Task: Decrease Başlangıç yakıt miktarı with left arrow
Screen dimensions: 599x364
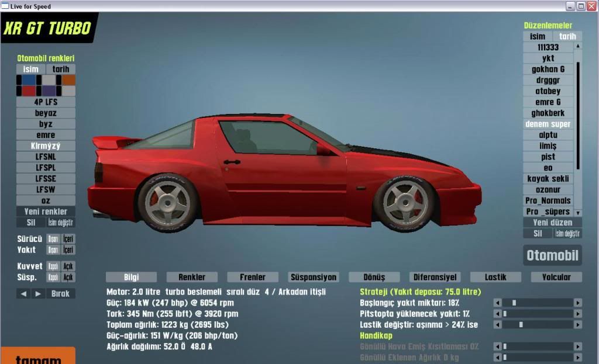Action: click(497, 303)
